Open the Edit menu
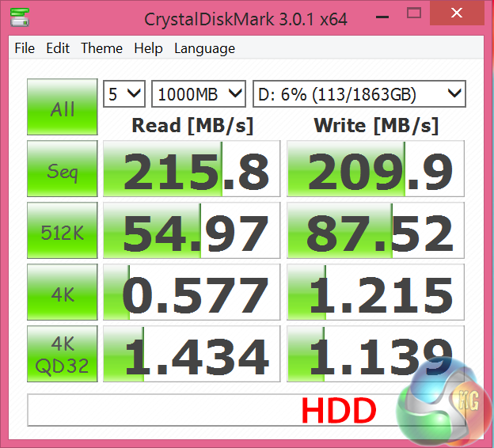The width and height of the screenshot is (494, 448). [58, 48]
